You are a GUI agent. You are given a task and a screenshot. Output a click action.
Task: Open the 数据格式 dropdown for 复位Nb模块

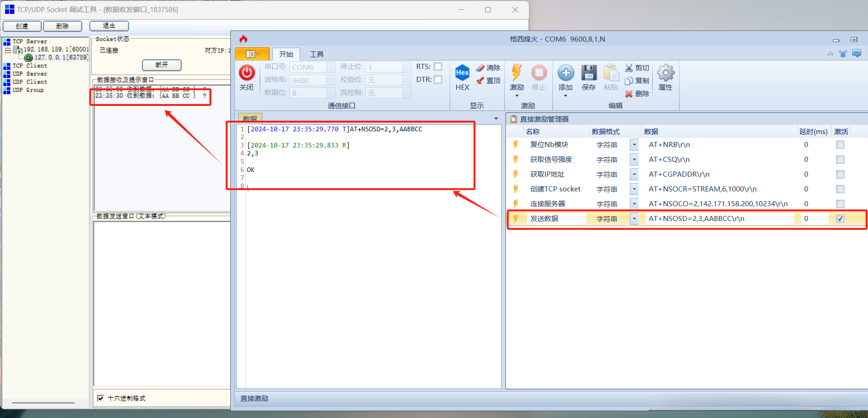(634, 145)
